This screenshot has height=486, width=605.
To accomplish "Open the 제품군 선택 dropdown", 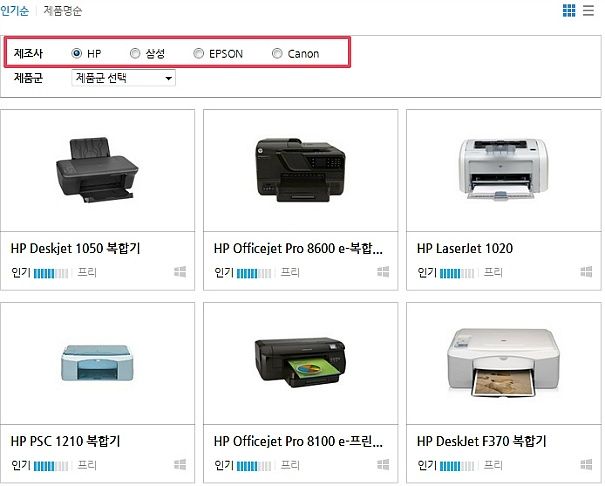I will (123, 78).
